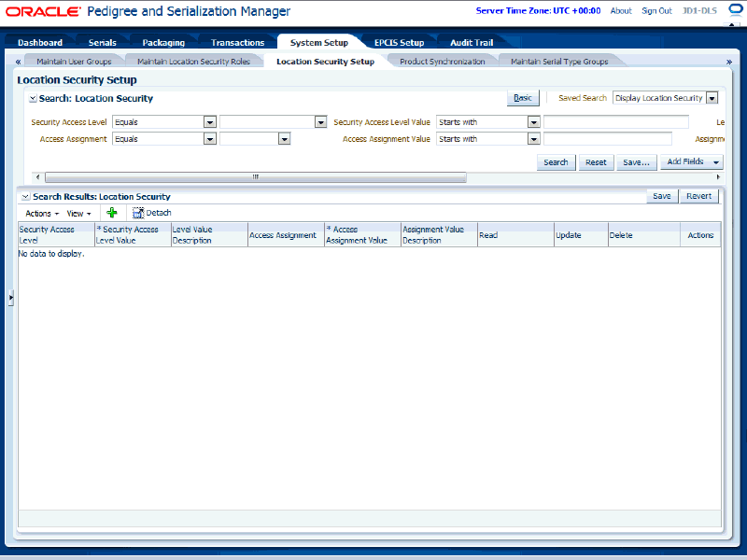Open Security Access Level Value operator dropdown
The image size is (747, 560).
(534, 122)
